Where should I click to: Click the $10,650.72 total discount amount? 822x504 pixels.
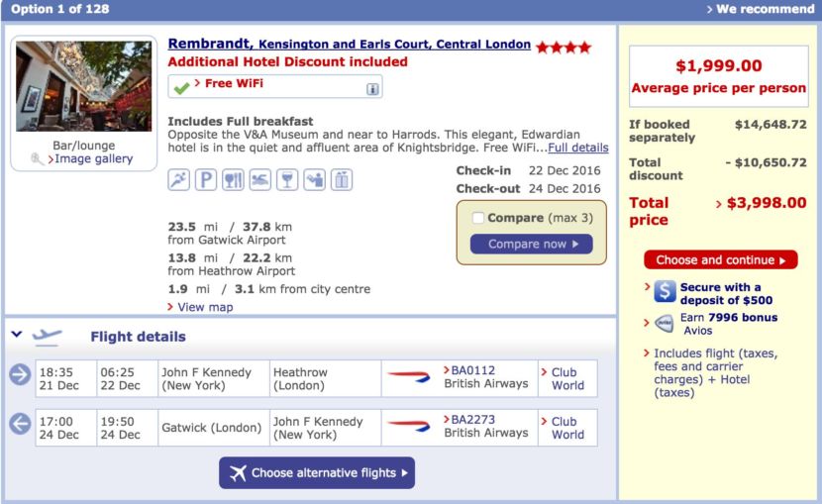(x=766, y=162)
